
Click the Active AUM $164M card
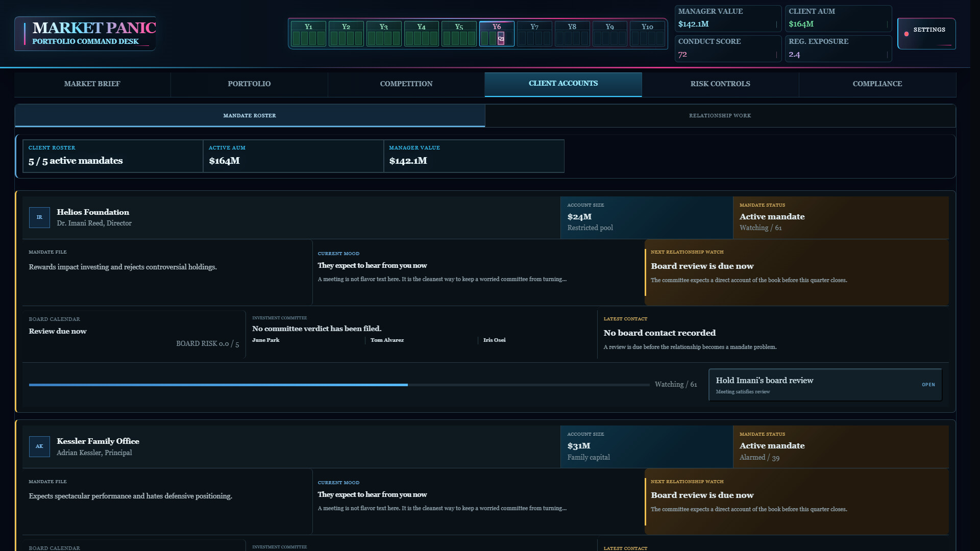coord(293,156)
